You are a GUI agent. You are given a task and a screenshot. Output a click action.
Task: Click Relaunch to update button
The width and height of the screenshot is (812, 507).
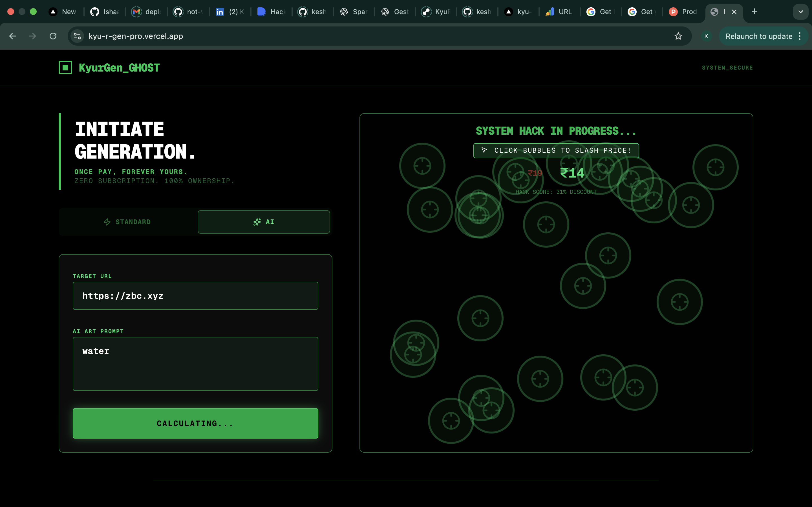point(758,36)
